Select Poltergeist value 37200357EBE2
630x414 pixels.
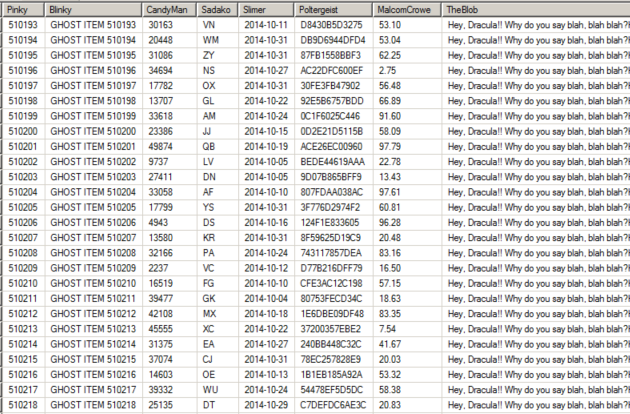334,329
